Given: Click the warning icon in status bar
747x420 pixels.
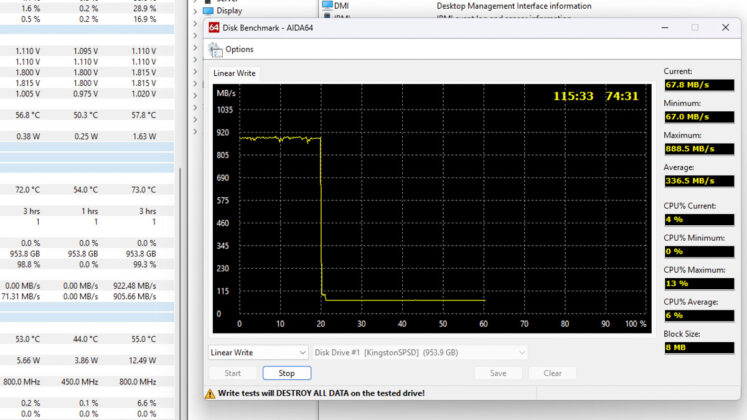Looking at the screenshot, I should coord(210,393).
